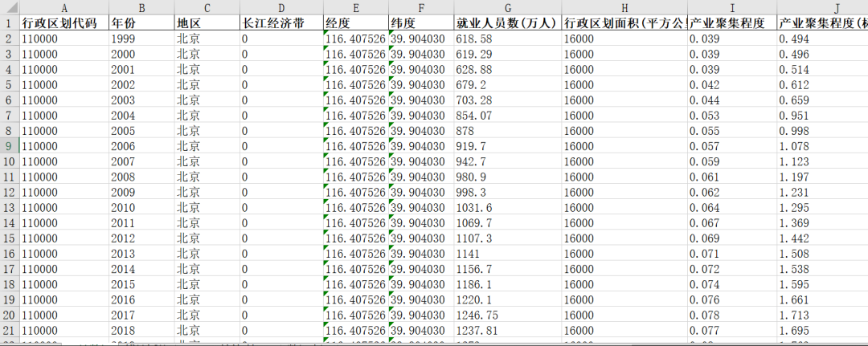Select row 9 header
Image resolution: width=868 pixels, height=346 pixels.
click(10, 146)
